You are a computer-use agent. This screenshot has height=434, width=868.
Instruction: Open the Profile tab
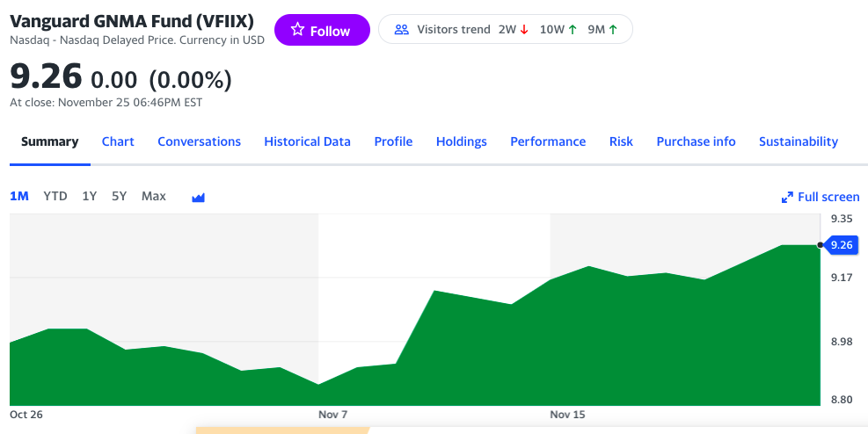pyautogui.click(x=393, y=141)
